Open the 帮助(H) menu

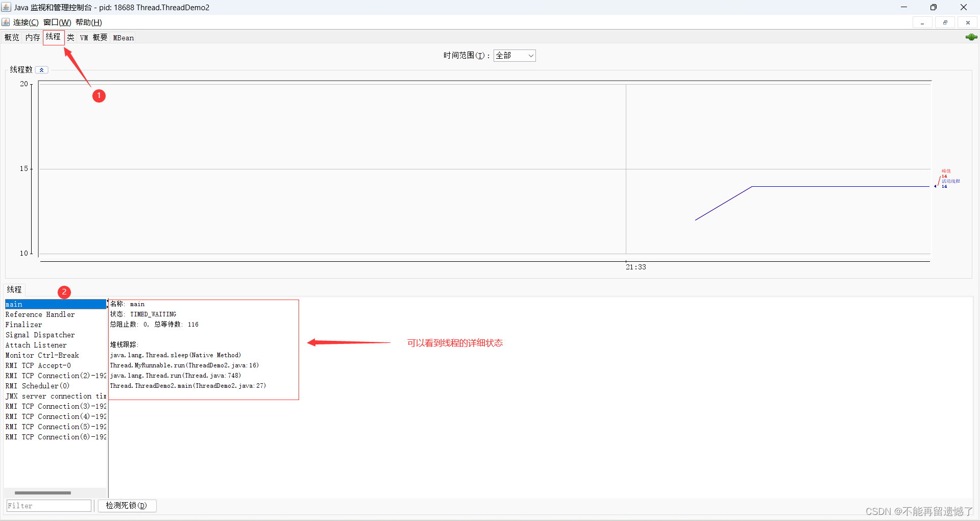tap(89, 22)
